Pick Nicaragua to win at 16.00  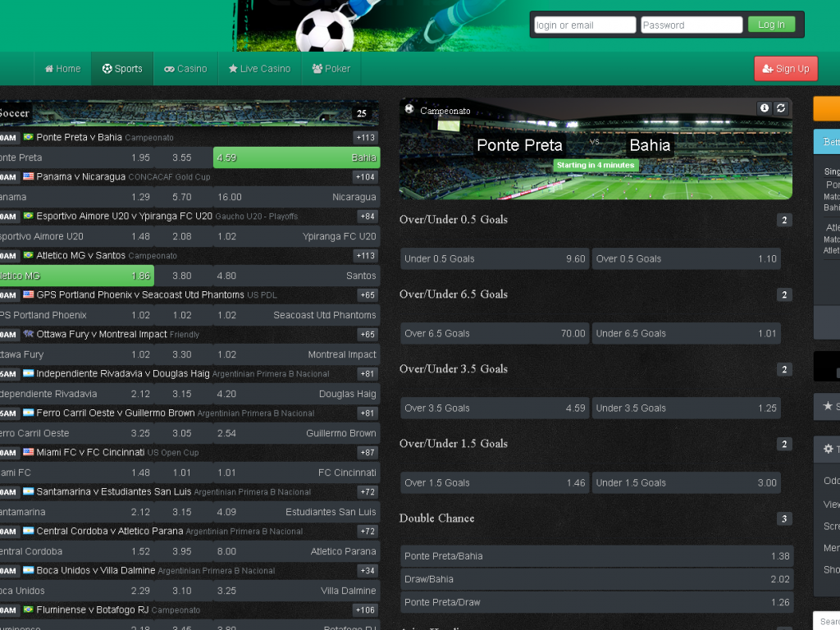[x=296, y=197]
